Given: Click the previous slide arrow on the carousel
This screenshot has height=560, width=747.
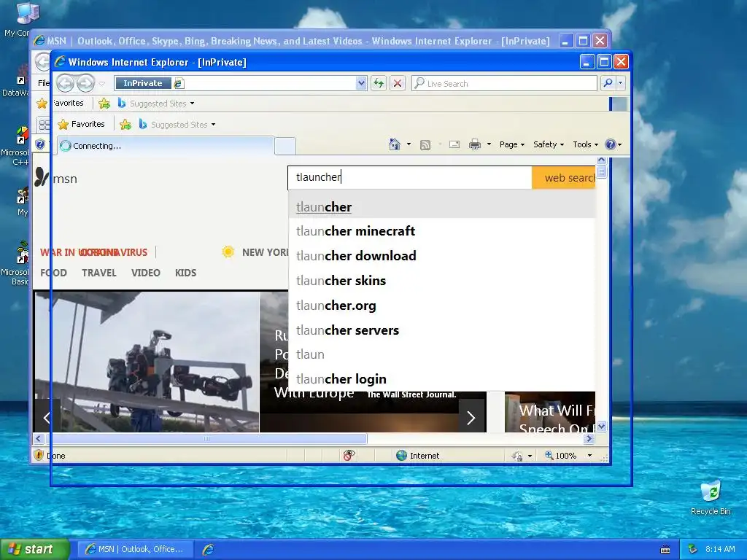Looking at the screenshot, I should [47, 418].
